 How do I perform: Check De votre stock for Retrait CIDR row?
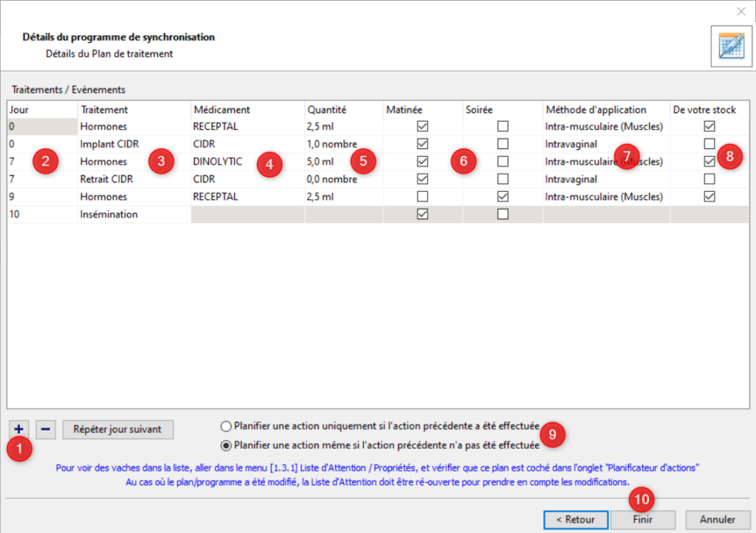[x=709, y=179]
